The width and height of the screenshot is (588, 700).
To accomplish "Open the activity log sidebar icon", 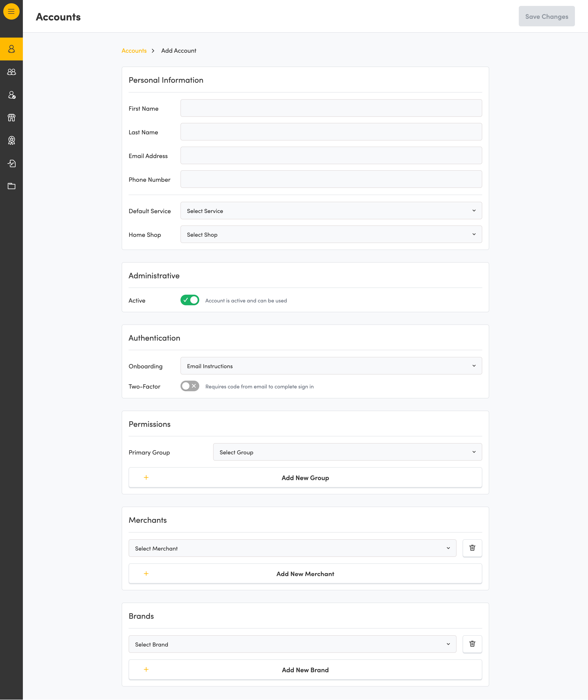I will coord(11,163).
